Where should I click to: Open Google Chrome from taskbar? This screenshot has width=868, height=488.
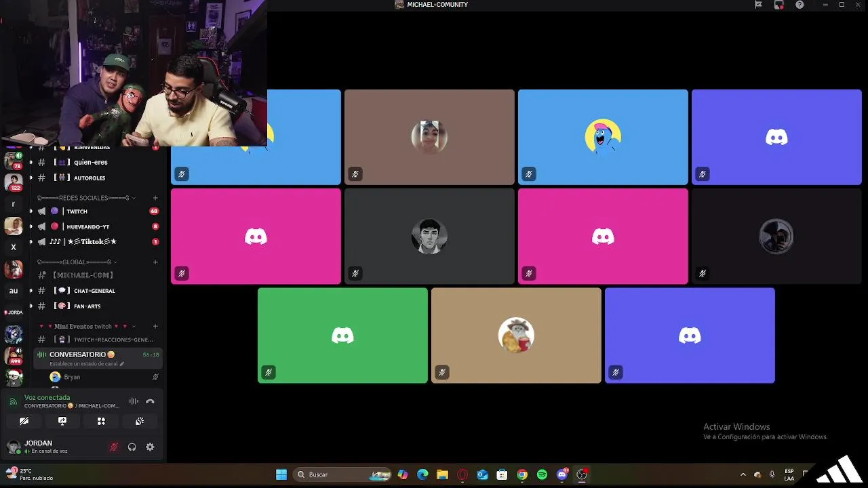[522, 474]
